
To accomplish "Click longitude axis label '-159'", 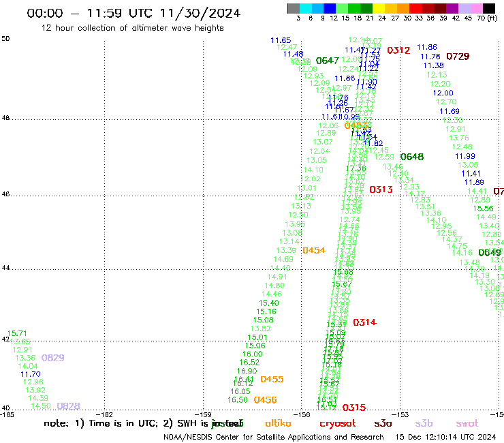I will (x=203, y=415).
